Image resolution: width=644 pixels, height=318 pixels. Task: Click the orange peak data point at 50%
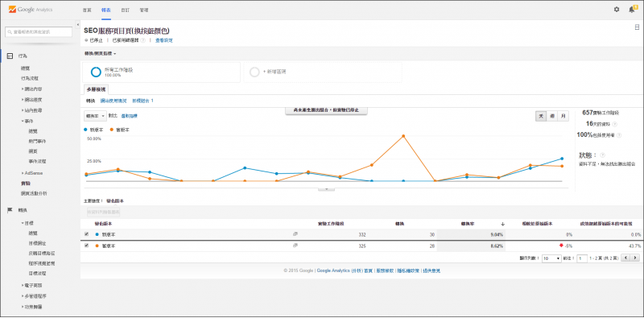pos(404,136)
